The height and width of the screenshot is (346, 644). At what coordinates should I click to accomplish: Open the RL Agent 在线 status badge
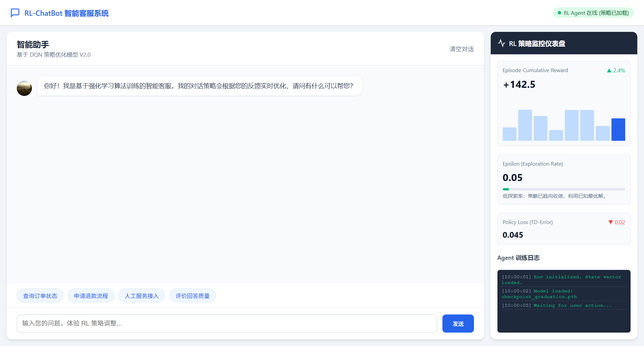[593, 12]
